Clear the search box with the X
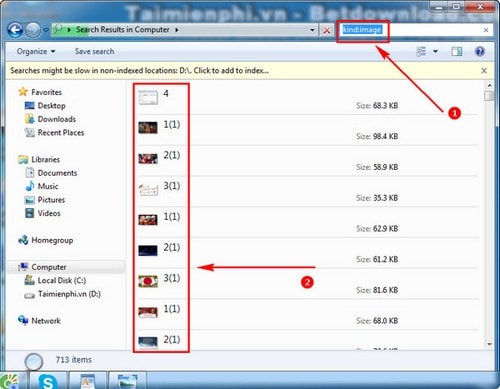The height and width of the screenshot is (389, 500). click(486, 30)
